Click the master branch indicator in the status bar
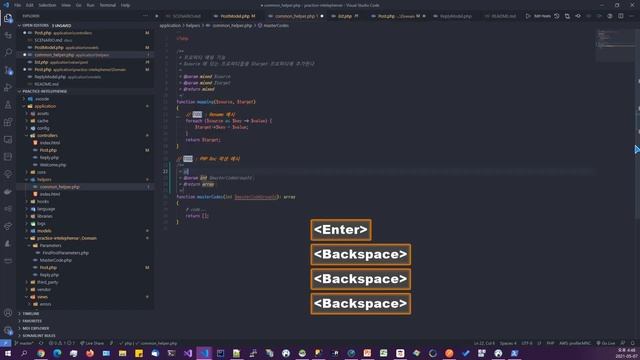The image size is (640, 360). (x=24, y=343)
